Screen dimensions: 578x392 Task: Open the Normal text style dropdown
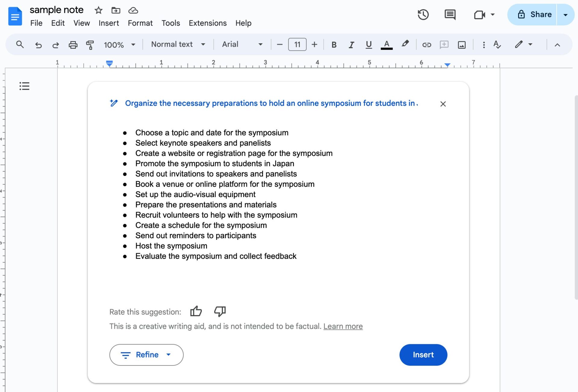pyautogui.click(x=178, y=45)
